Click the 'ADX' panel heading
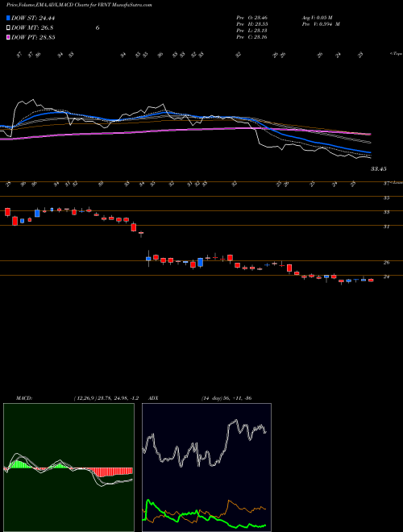This screenshot has width=403, height=532. 153,398
